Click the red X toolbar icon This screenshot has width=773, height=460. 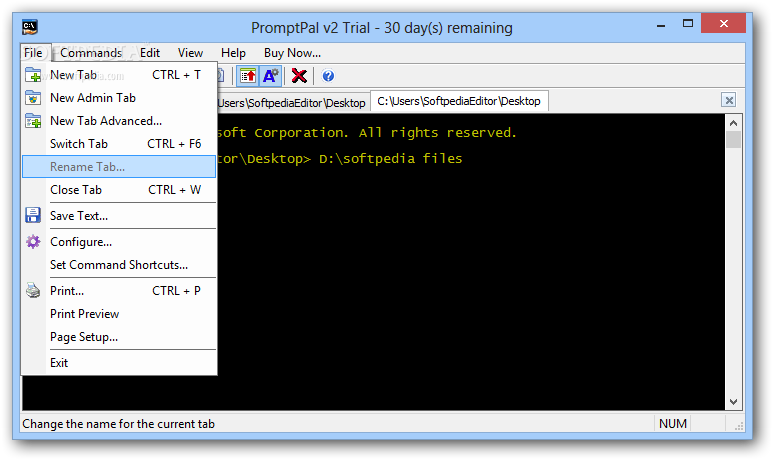tap(299, 76)
